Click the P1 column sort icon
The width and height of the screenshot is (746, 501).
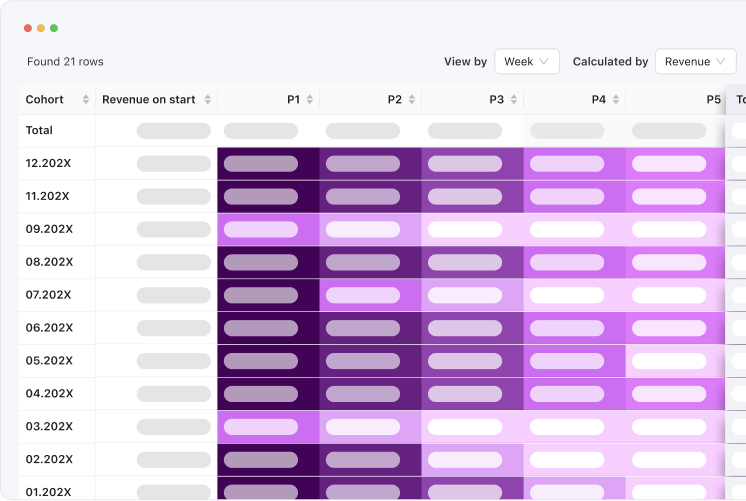(x=310, y=100)
